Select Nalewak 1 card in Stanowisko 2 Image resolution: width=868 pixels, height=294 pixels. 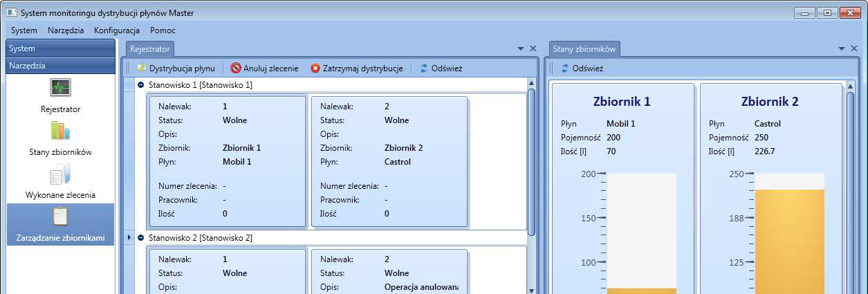pos(226,272)
